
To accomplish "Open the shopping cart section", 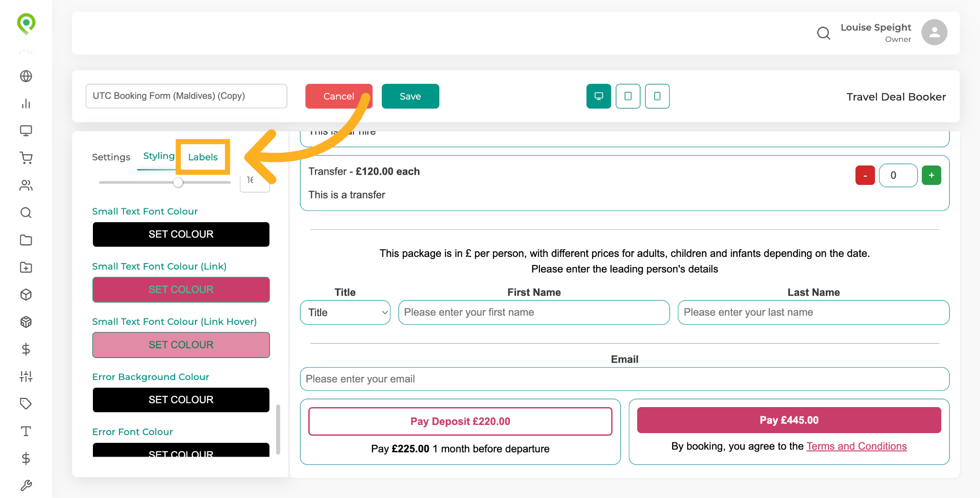I will coord(26,158).
